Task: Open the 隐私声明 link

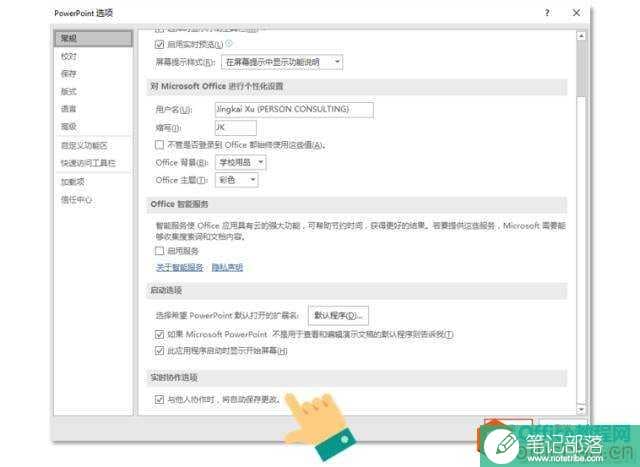Action: (227, 268)
